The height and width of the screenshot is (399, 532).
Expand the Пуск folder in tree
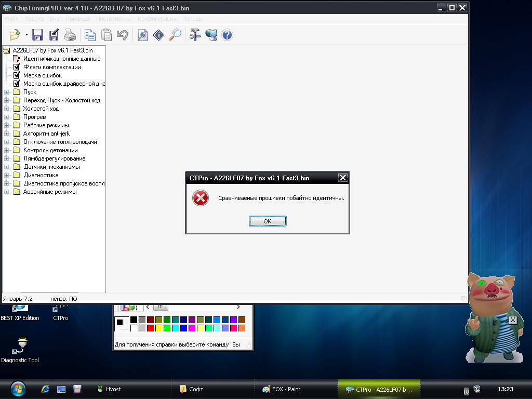(x=7, y=92)
